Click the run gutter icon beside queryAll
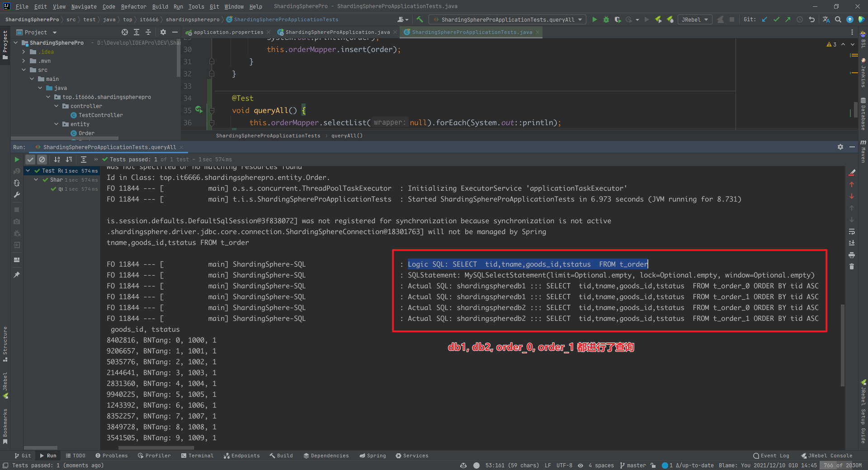868x470 pixels. [199, 110]
